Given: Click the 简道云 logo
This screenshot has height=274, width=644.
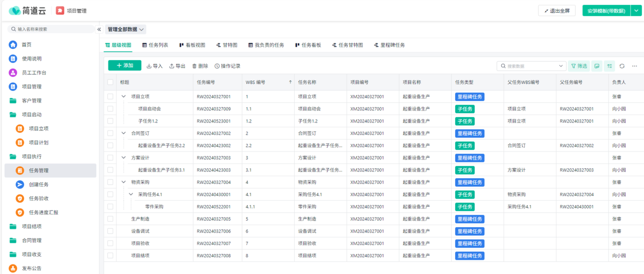Looking at the screenshot, I should tap(27, 11).
